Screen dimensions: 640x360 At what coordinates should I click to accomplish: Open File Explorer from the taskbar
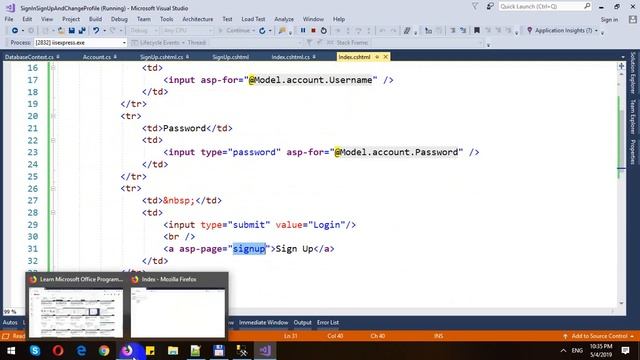[173, 351]
